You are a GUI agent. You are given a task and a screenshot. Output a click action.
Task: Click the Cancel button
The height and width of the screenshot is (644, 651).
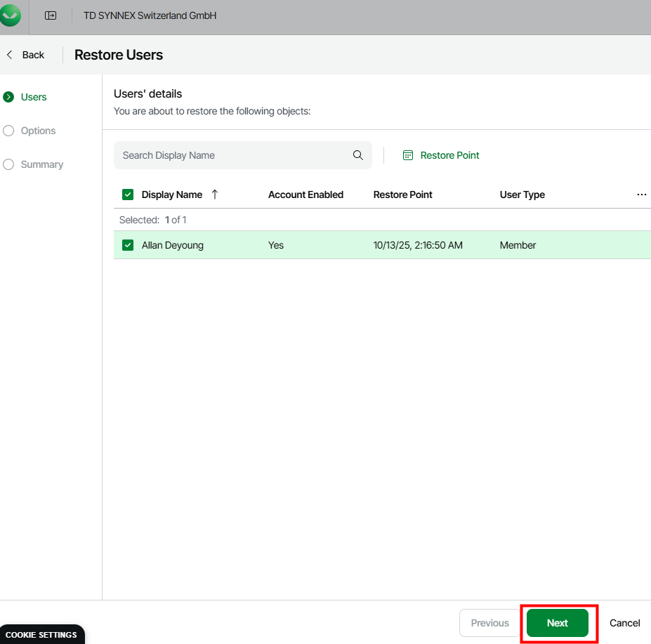[x=624, y=623]
